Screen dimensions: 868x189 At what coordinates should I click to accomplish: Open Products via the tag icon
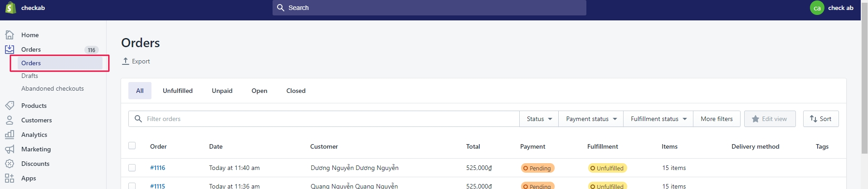tap(10, 106)
